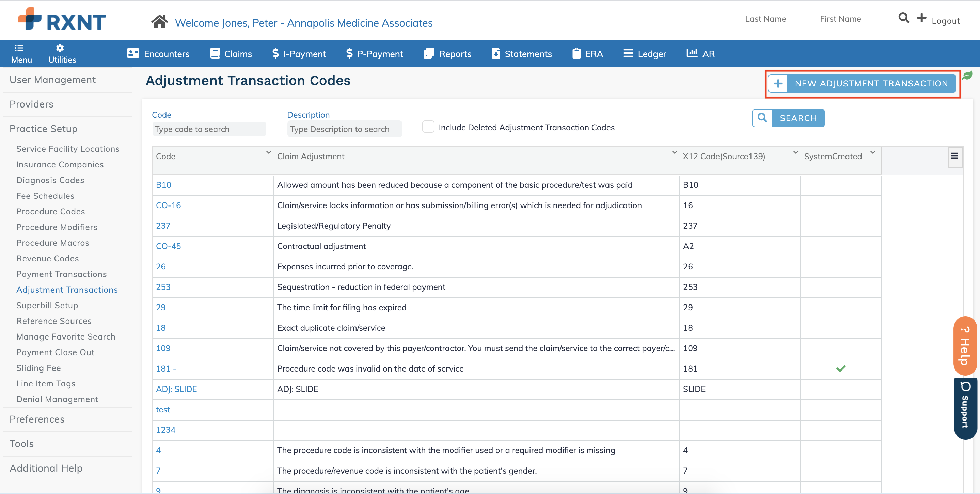Click Welcome Jones, Peter practice link
Screen dimensions: 980x494
tap(304, 23)
